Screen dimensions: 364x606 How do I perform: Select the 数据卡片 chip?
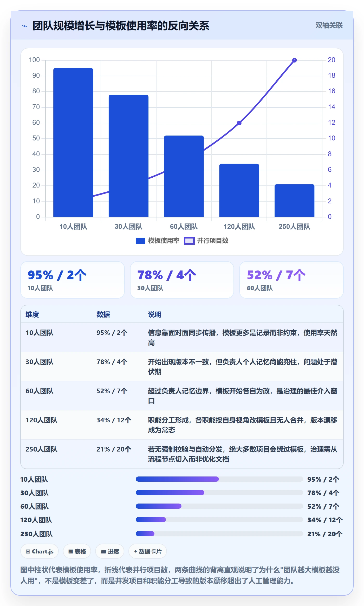pos(148,551)
